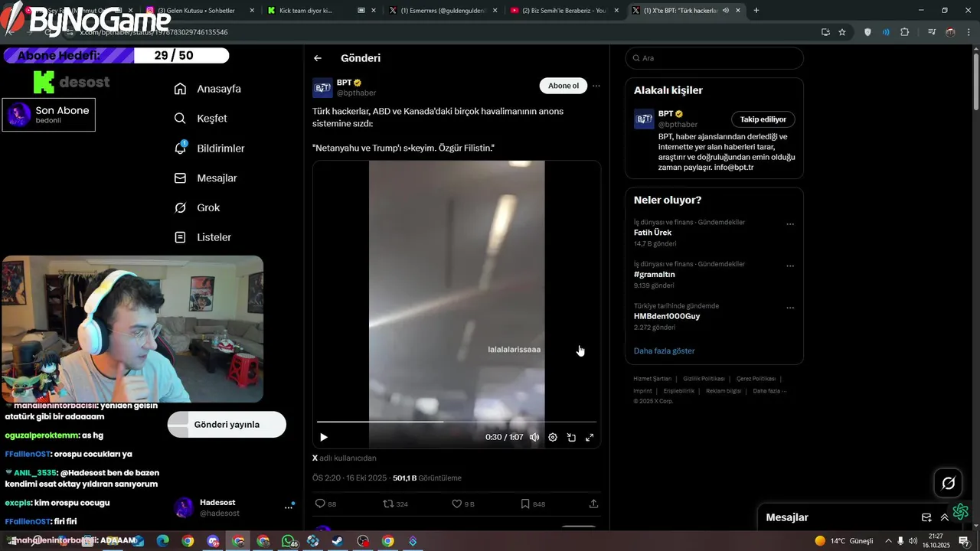Click the Takip ediliyor button
The image size is (980, 551).
tap(763, 119)
